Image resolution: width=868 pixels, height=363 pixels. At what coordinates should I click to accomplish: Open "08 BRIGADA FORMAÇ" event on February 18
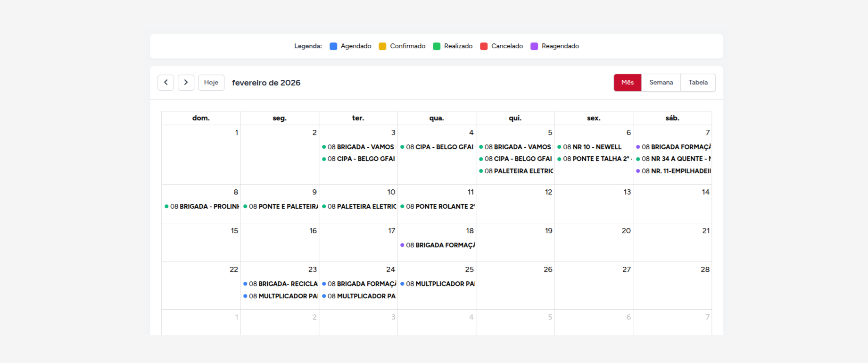[437, 245]
